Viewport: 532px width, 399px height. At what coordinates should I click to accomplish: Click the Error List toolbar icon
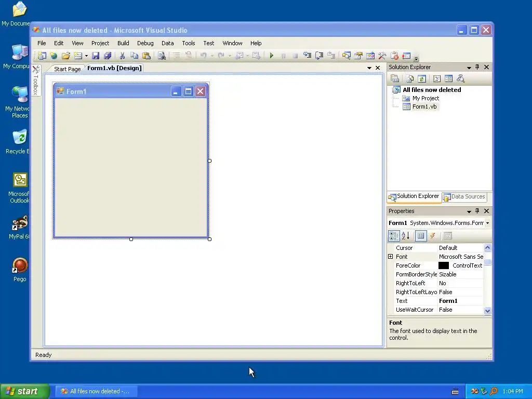(394, 56)
